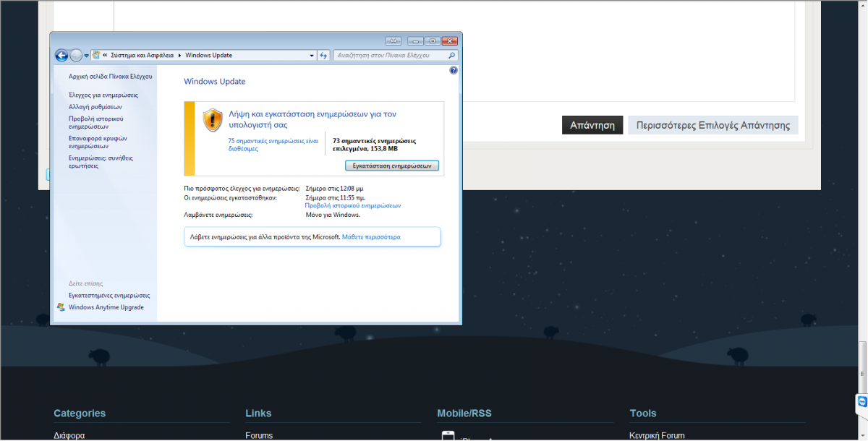Open the Windows Anytime Upgrade link

pos(106,307)
